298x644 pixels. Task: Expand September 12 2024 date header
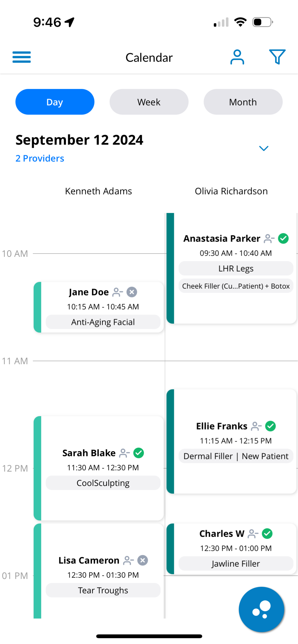(x=79, y=140)
